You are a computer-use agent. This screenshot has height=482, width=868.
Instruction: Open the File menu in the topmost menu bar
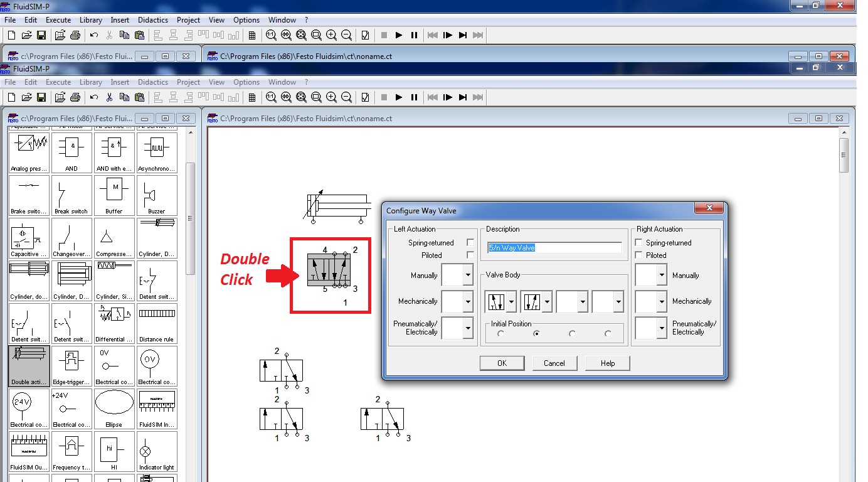[x=10, y=20]
